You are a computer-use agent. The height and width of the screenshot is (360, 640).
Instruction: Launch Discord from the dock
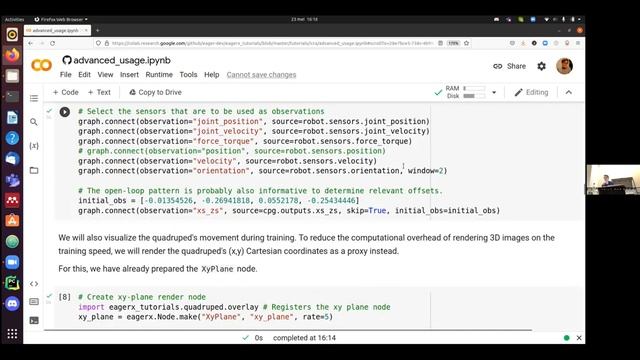coord(12,304)
